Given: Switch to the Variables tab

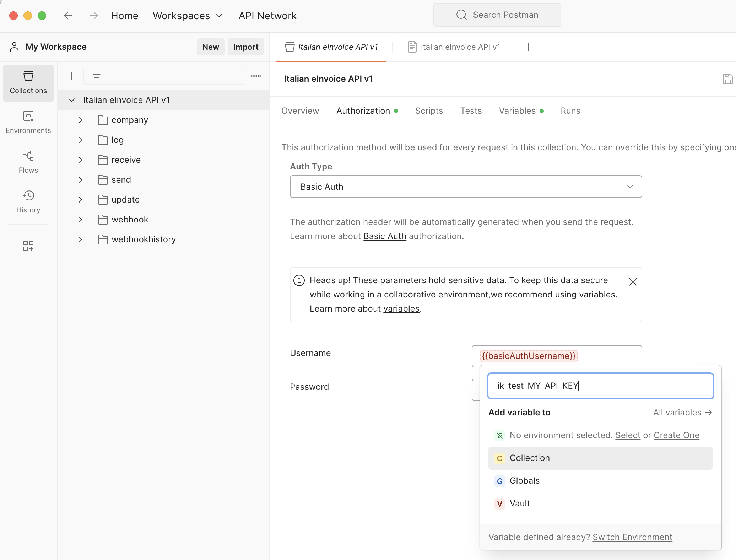Looking at the screenshot, I should coord(521,111).
